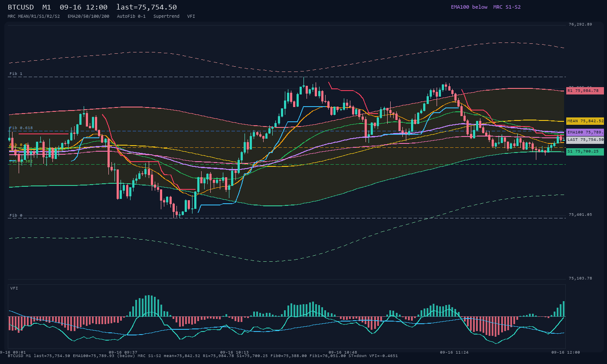The width and height of the screenshot is (607, 364).
Task: Select 'MRC MEAN/R1/S1/R2/S2' indicator legend
Action: [34, 16]
